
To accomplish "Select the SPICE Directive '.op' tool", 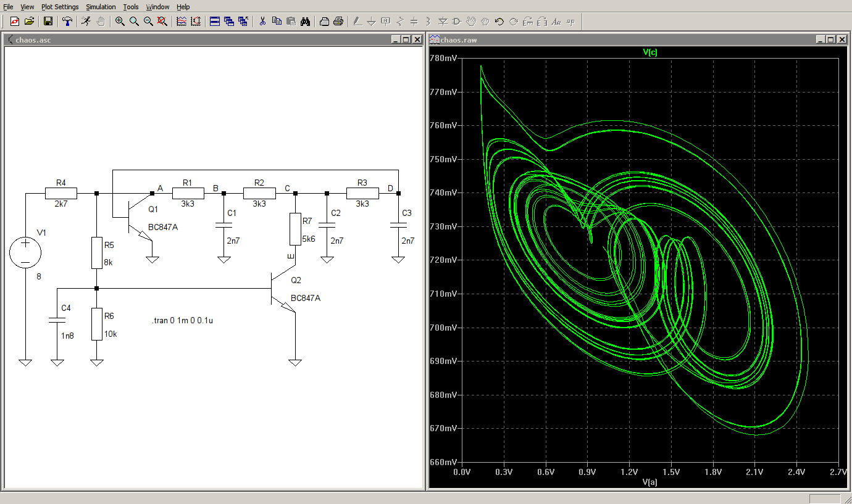I will (570, 21).
